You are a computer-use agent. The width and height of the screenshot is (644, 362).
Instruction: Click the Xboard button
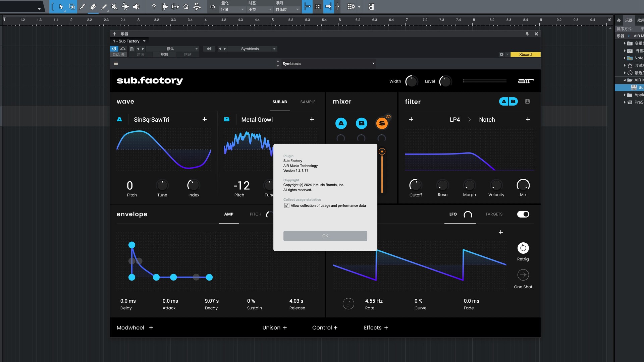click(x=525, y=54)
